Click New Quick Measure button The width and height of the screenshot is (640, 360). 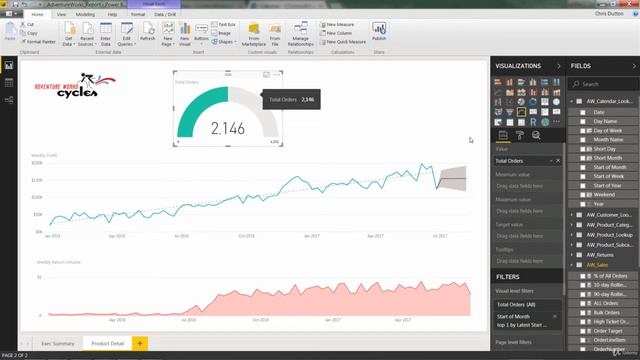[342, 42]
